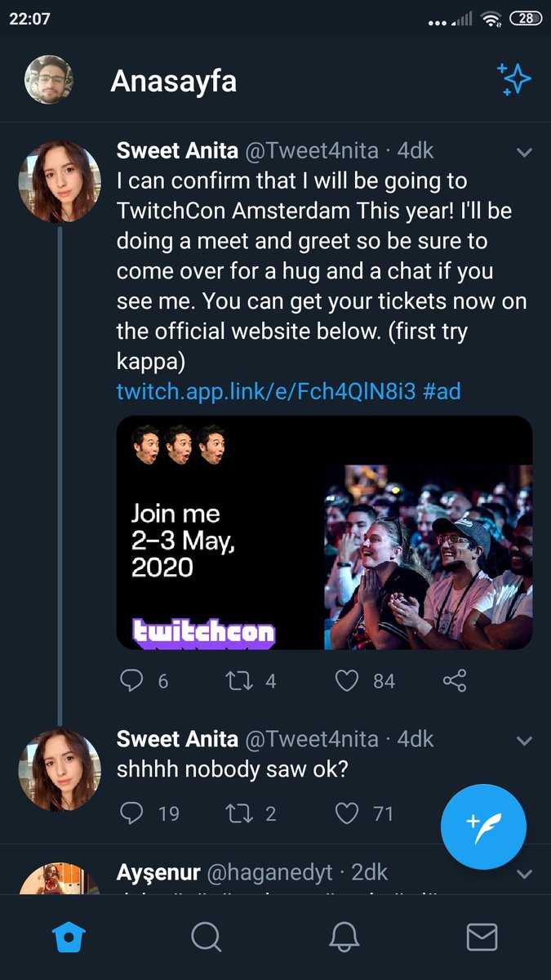Reply to the "shhhh nobody saw ok?" tweet

[131, 813]
